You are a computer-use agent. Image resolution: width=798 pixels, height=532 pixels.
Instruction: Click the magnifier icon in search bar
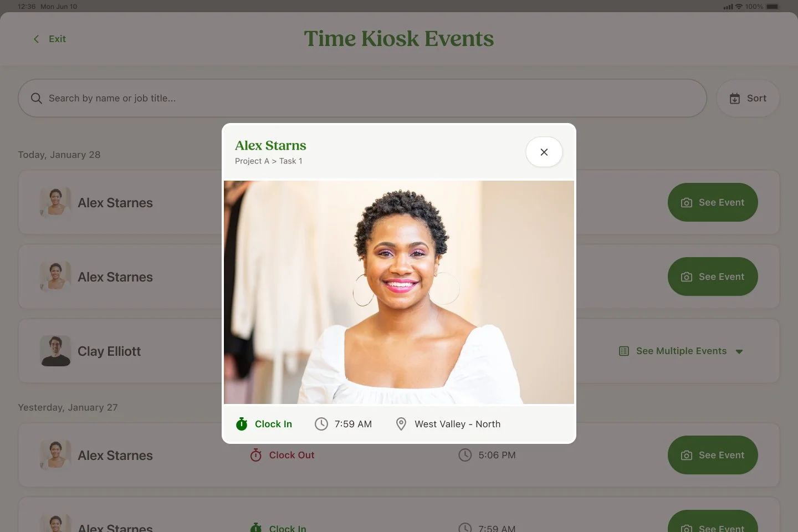[37, 98]
